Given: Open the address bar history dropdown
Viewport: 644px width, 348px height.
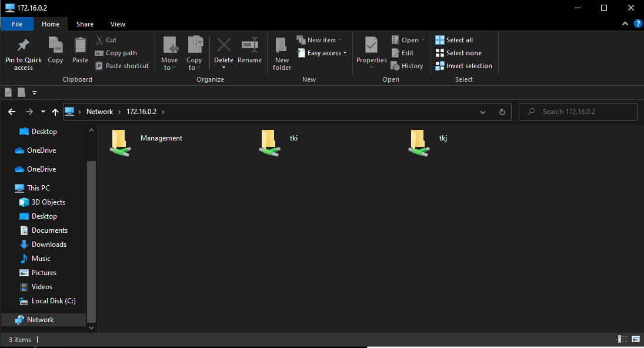Looking at the screenshot, I should click(x=483, y=112).
